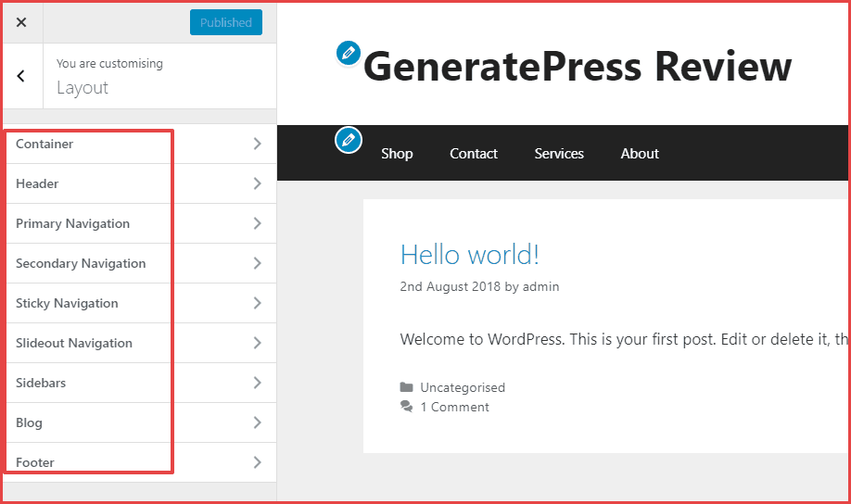Expand Sticky Navigation using its chevron
Viewport: 851px width, 504px height.
click(258, 303)
